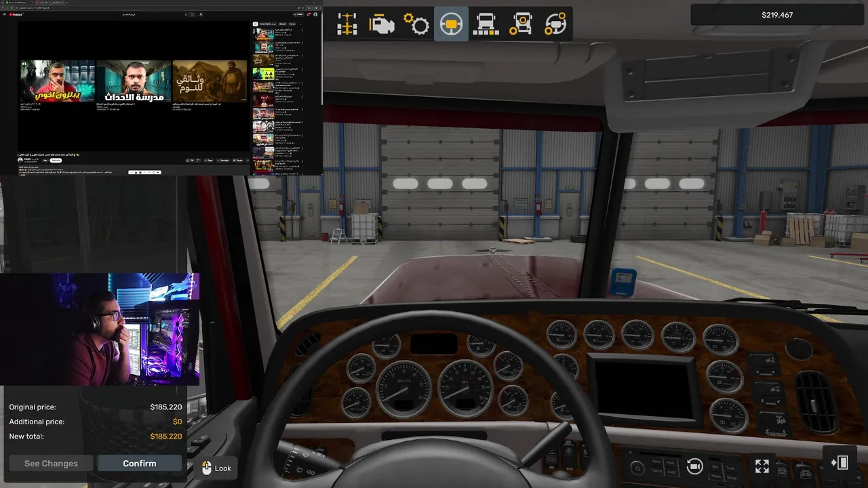Switch to the first browser tab

click(x=19, y=3)
